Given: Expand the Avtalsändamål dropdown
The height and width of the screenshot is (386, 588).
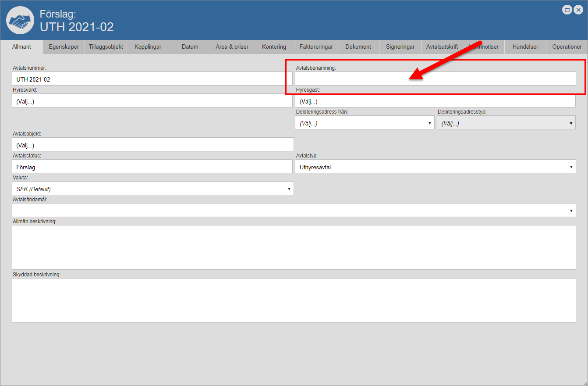Looking at the screenshot, I should 294,211.
